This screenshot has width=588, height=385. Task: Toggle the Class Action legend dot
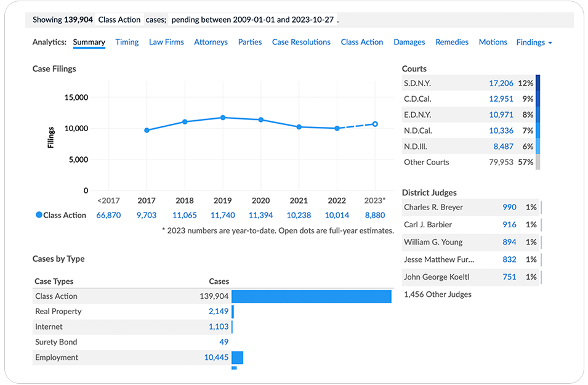39,215
